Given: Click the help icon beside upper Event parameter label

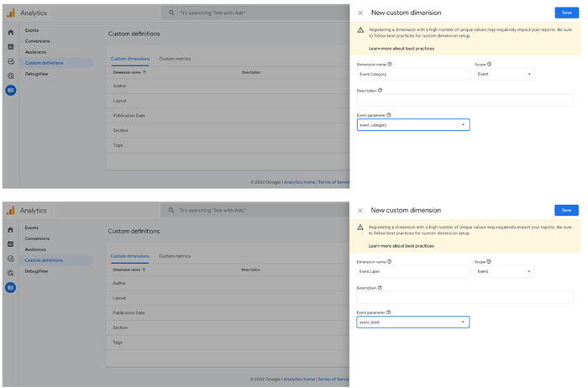Looking at the screenshot, I should 389,115.
